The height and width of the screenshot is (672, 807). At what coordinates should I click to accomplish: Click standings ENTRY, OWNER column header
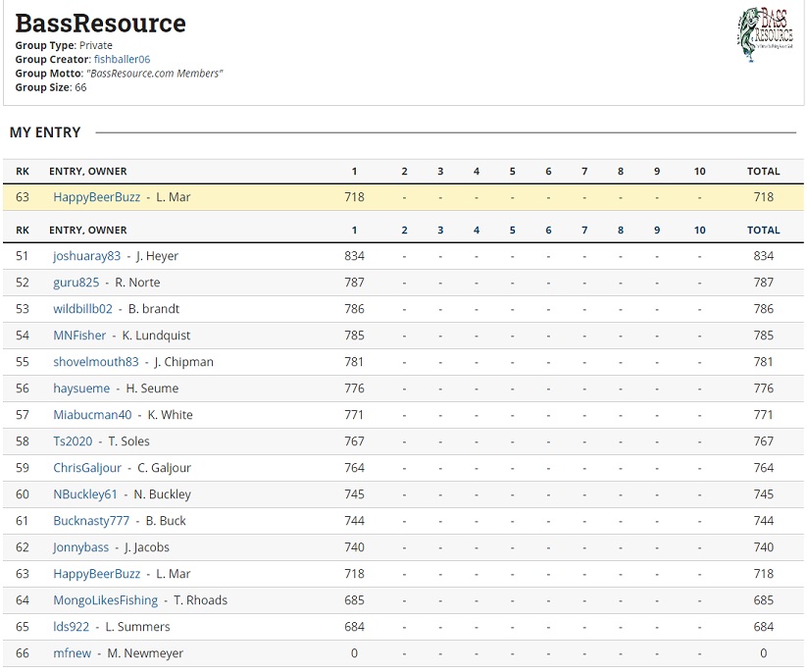point(88,231)
